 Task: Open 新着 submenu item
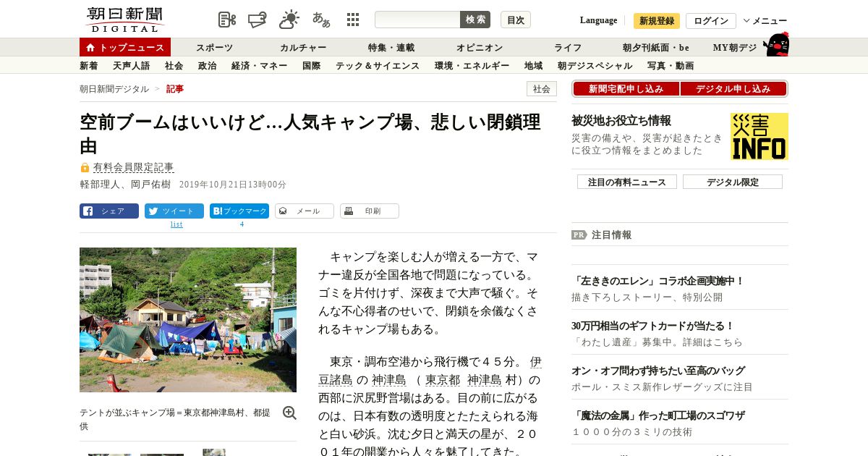click(x=88, y=66)
